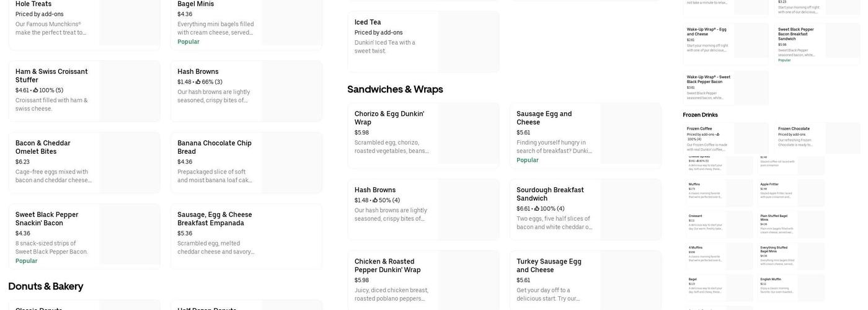Click thumbs-up icon on Frozen Coffee card

pos(718,135)
